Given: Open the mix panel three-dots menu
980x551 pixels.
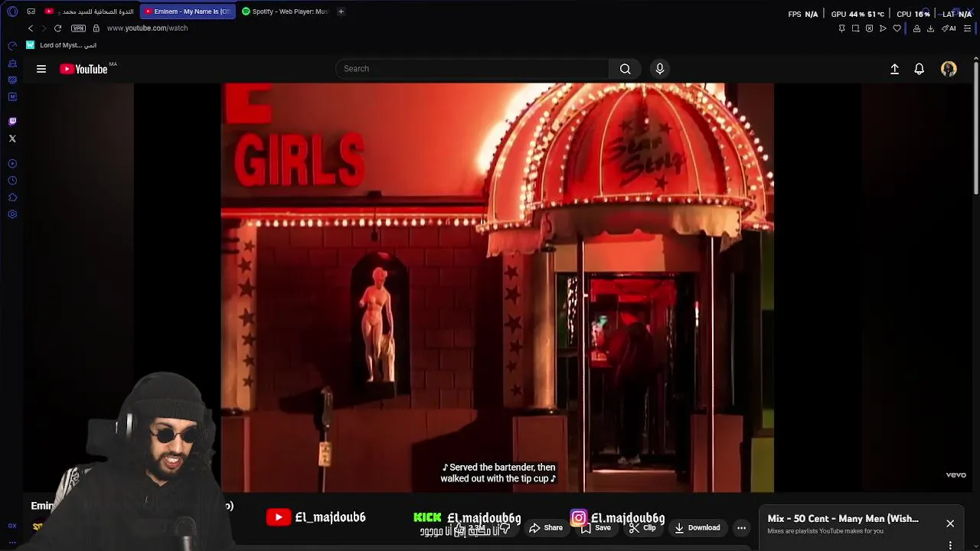Looking at the screenshot, I should coord(950,545).
